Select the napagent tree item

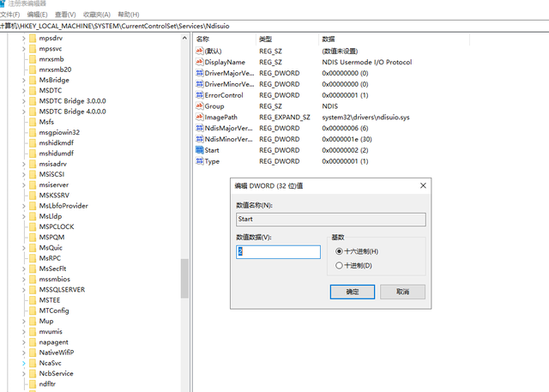click(x=53, y=342)
